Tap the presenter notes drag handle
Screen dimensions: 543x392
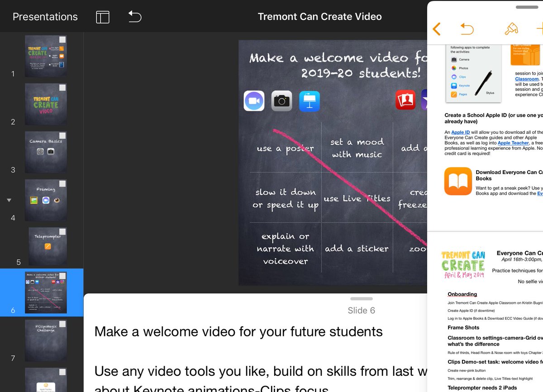362,299
